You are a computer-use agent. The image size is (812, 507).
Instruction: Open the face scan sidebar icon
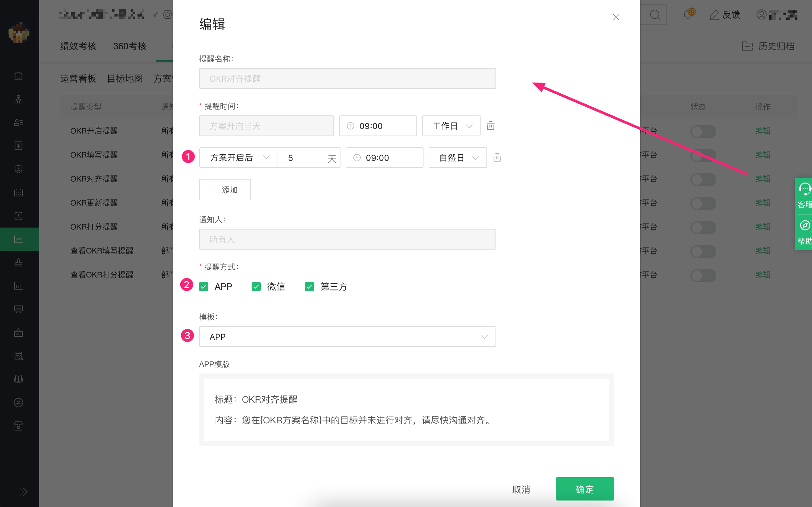click(x=19, y=216)
